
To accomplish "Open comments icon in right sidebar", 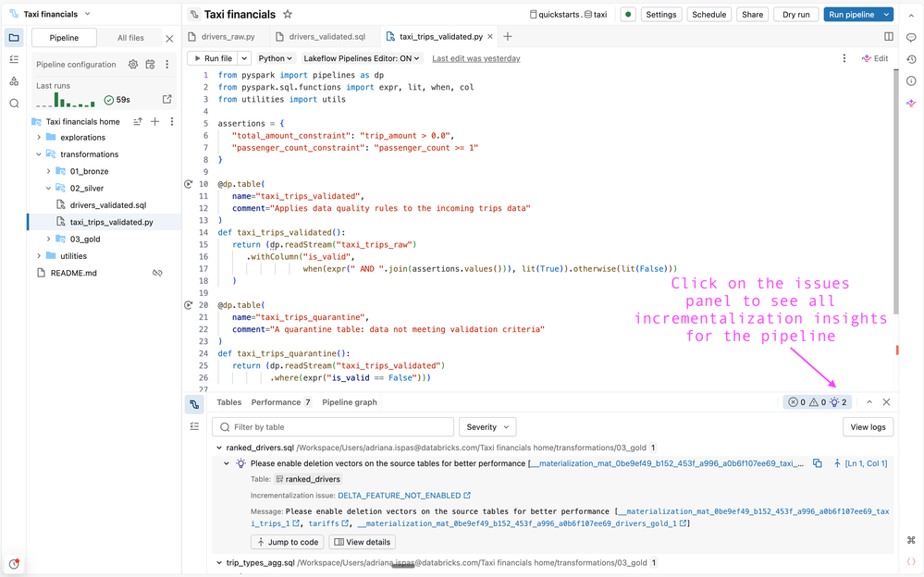I will tap(911, 38).
